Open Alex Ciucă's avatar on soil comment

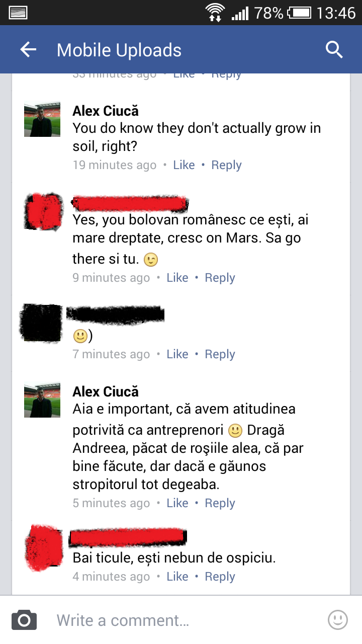pyautogui.click(x=42, y=120)
